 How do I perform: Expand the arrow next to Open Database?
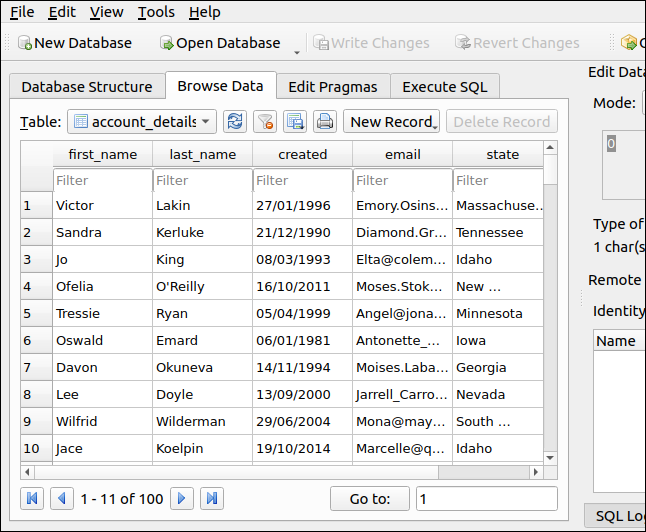point(297,50)
